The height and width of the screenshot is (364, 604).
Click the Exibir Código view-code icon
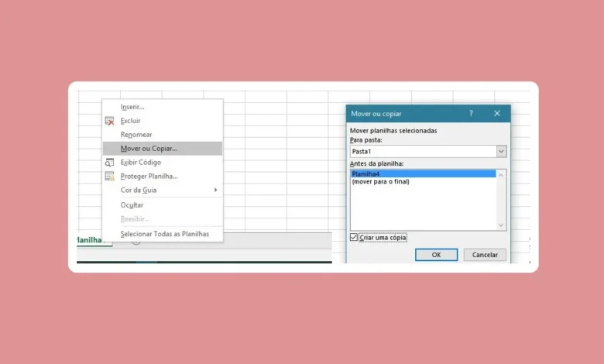click(110, 163)
